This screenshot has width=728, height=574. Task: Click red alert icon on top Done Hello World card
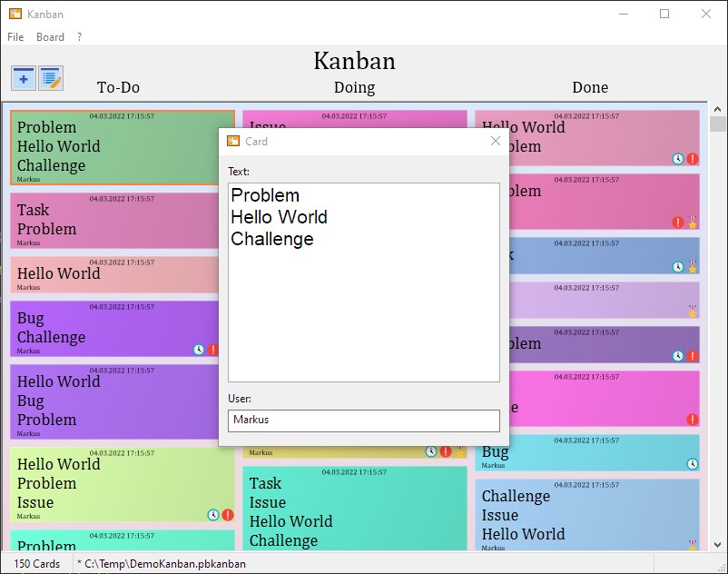click(693, 159)
